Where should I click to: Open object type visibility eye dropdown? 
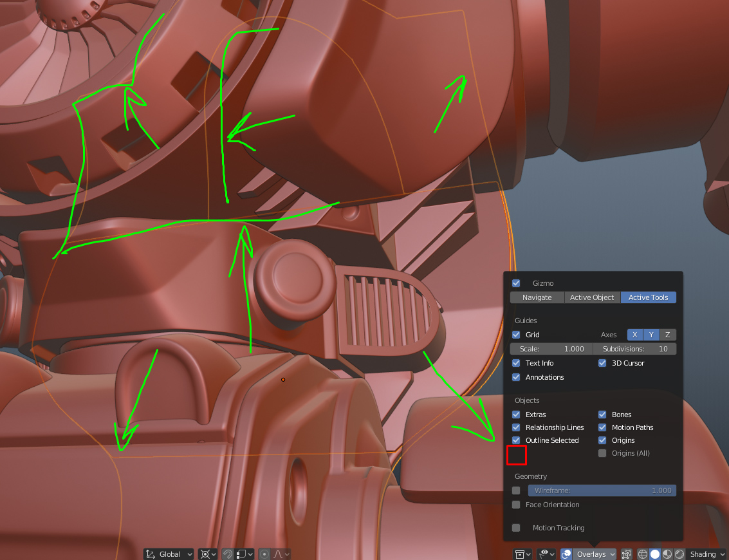tap(546, 554)
